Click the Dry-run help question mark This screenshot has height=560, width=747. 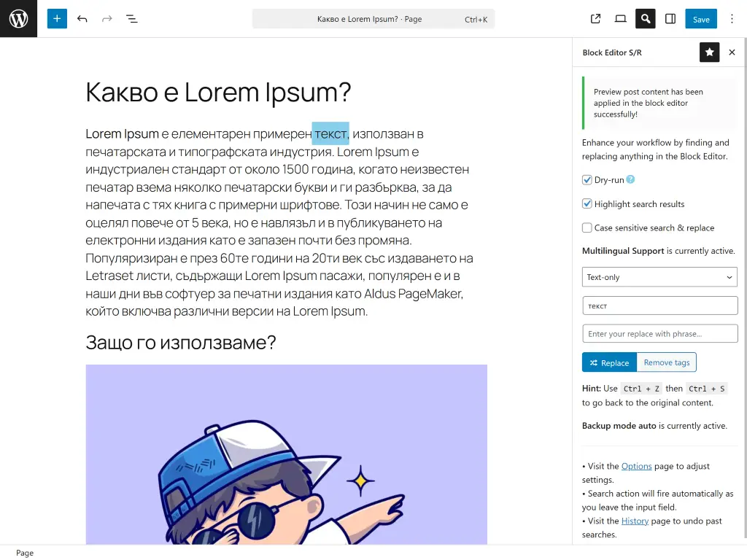tap(629, 179)
